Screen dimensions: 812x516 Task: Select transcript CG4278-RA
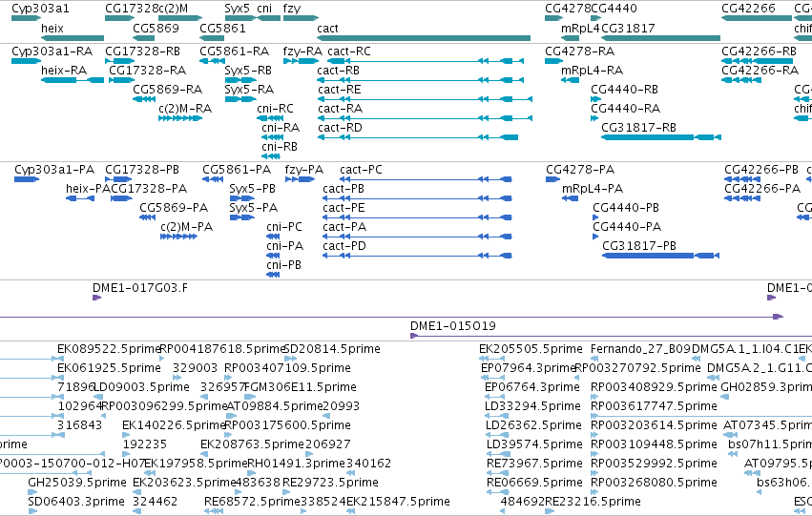580,52
